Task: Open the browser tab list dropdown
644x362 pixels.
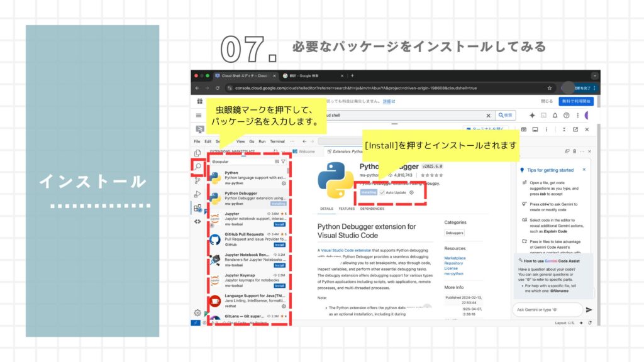Action: point(594,75)
